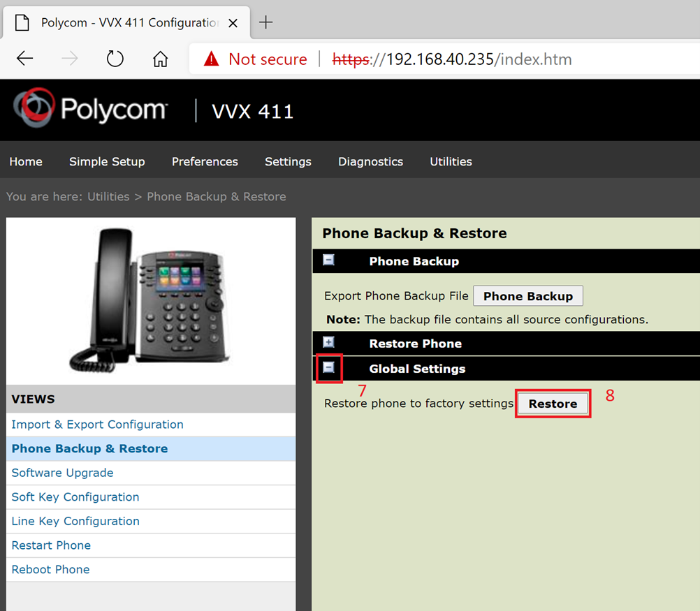Close the Polycom VVX 411 tab

click(x=233, y=23)
